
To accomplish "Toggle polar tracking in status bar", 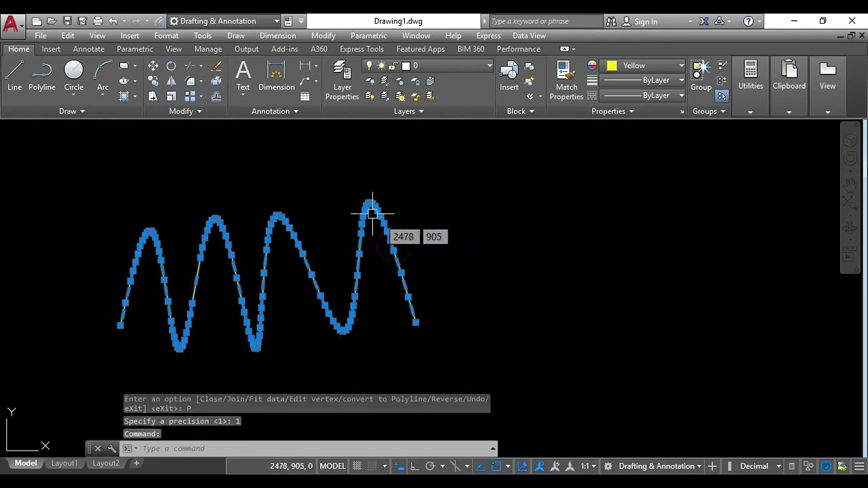I will [430, 466].
